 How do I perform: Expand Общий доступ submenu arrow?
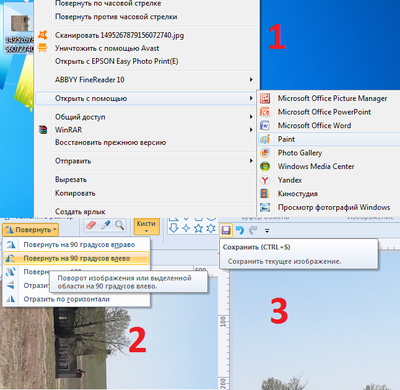click(251, 117)
